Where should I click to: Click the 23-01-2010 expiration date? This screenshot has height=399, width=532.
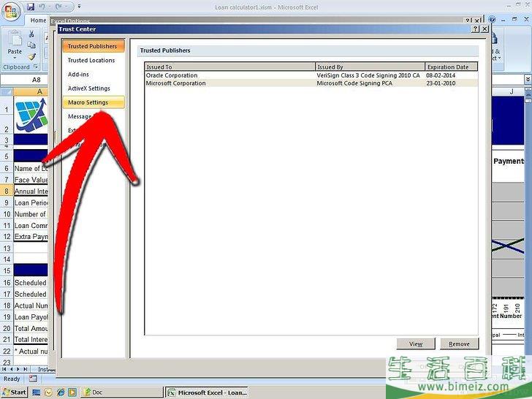point(441,83)
